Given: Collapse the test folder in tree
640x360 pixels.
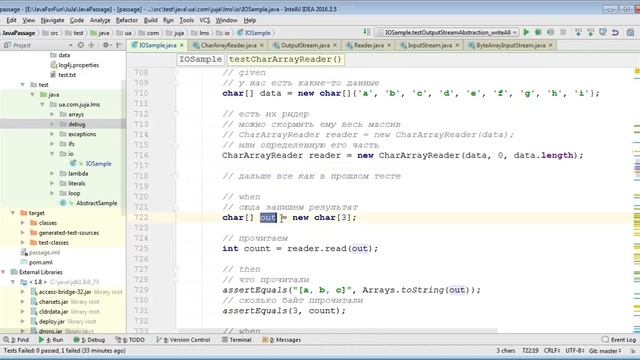Looking at the screenshot, I should coord(22,85).
